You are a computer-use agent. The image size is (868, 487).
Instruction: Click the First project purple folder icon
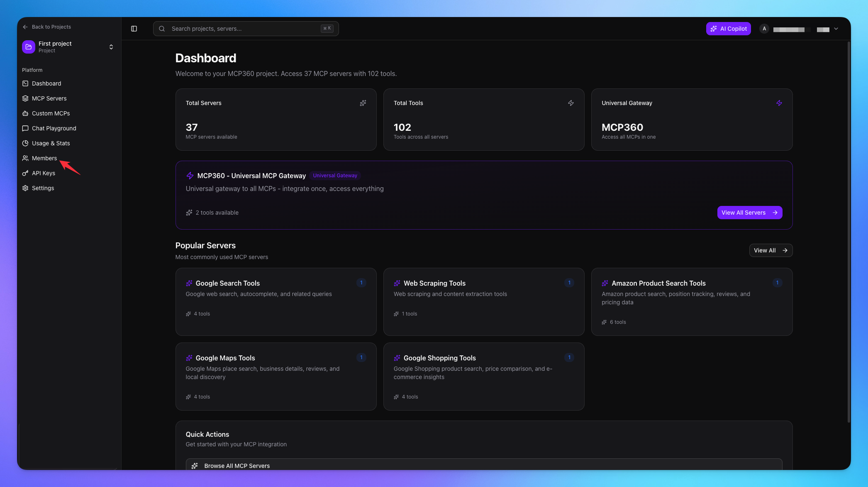28,46
